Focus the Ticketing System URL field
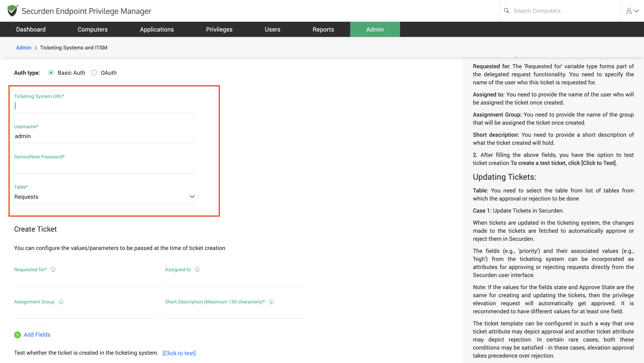644x363 pixels. pos(104,106)
